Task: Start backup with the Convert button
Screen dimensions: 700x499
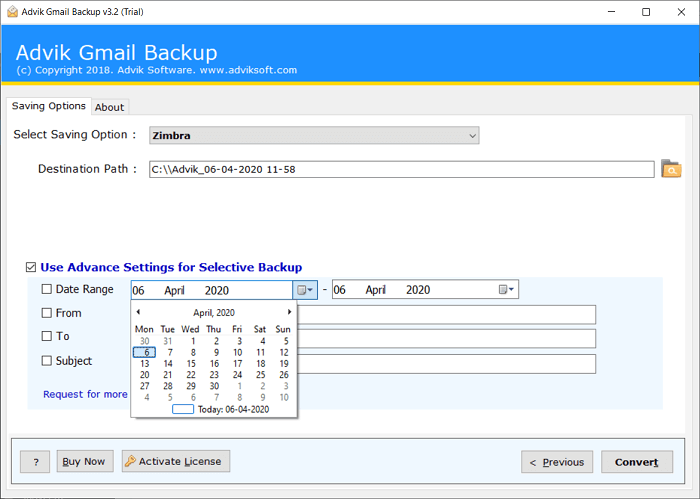Action: click(637, 462)
